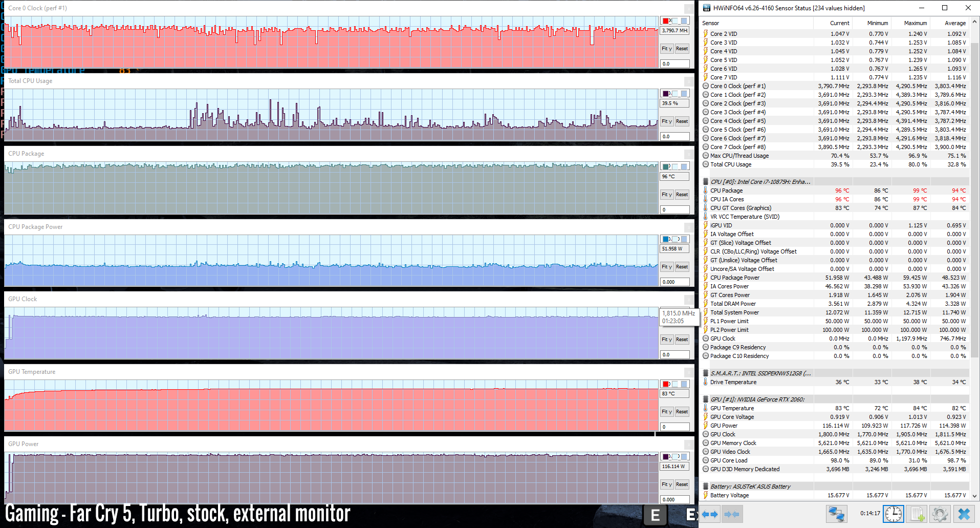Close the CPU Package graph window
This screenshot has width=980, height=528.
pyautogui.click(x=689, y=154)
